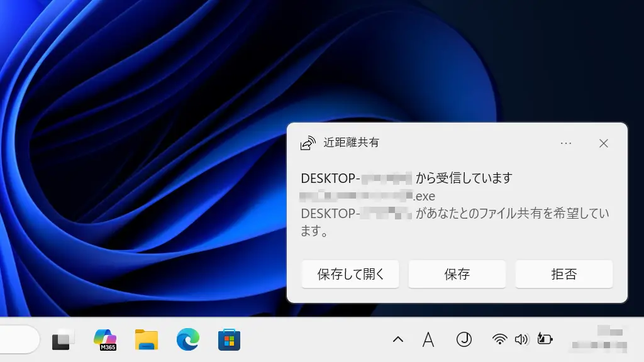Click 保存して開く to save and open file

(x=350, y=274)
